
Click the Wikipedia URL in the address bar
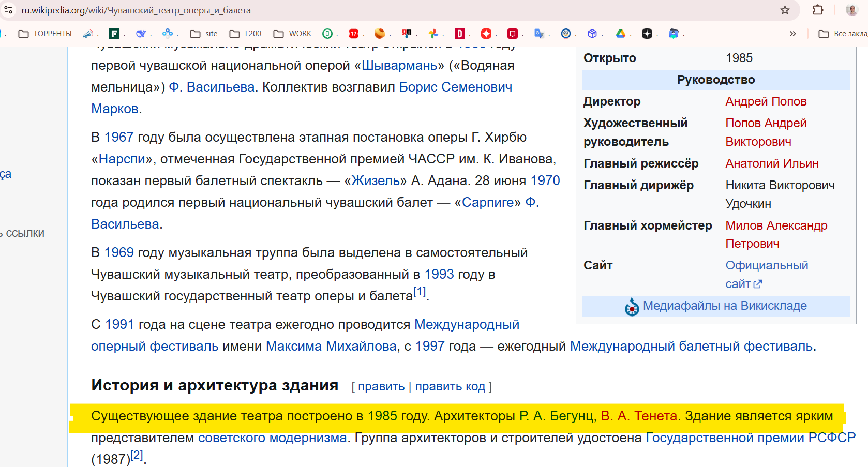(x=136, y=10)
